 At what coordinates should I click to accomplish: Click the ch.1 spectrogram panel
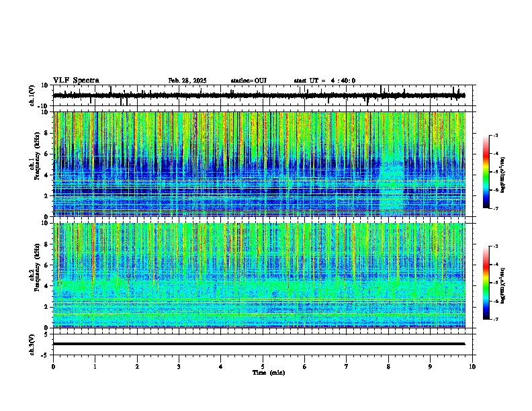pos(259,164)
